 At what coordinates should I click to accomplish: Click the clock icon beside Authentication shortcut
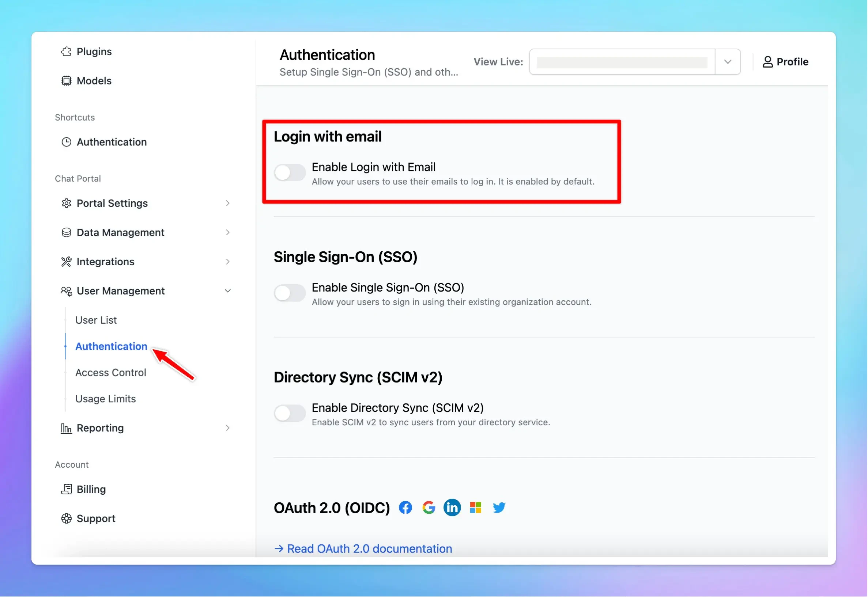tap(66, 142)
